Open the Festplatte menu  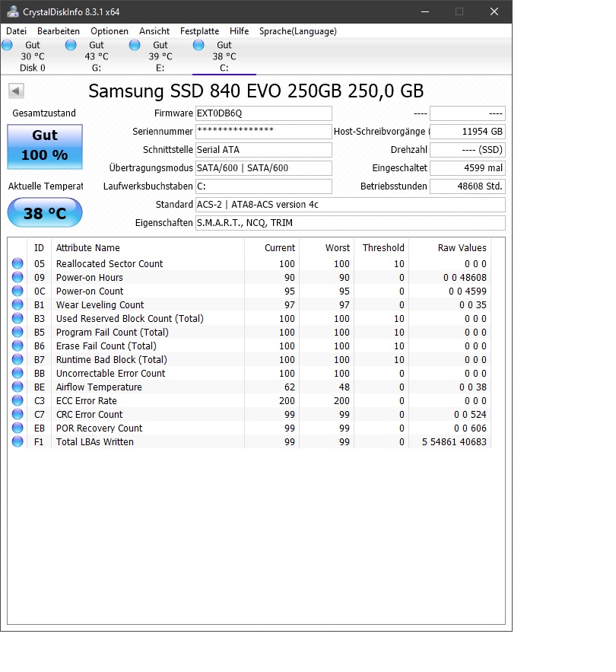[199, 31]
